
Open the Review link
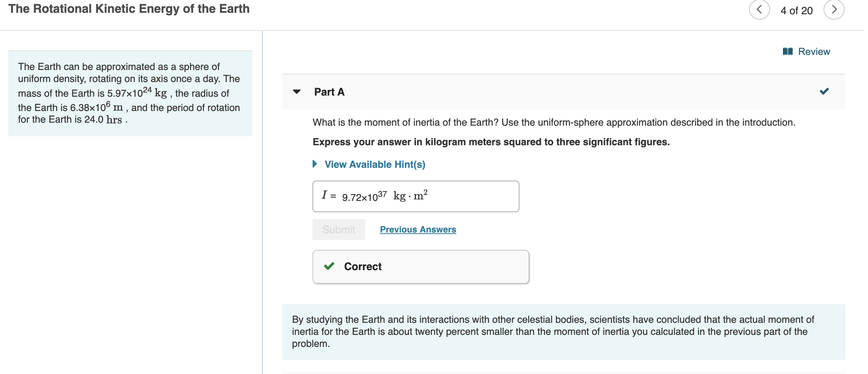tap(814, 52)
